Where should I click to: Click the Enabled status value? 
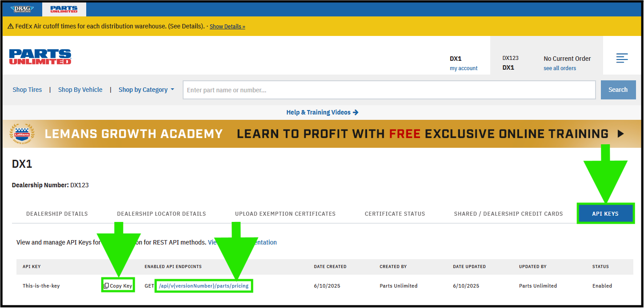tap(602, 286)
